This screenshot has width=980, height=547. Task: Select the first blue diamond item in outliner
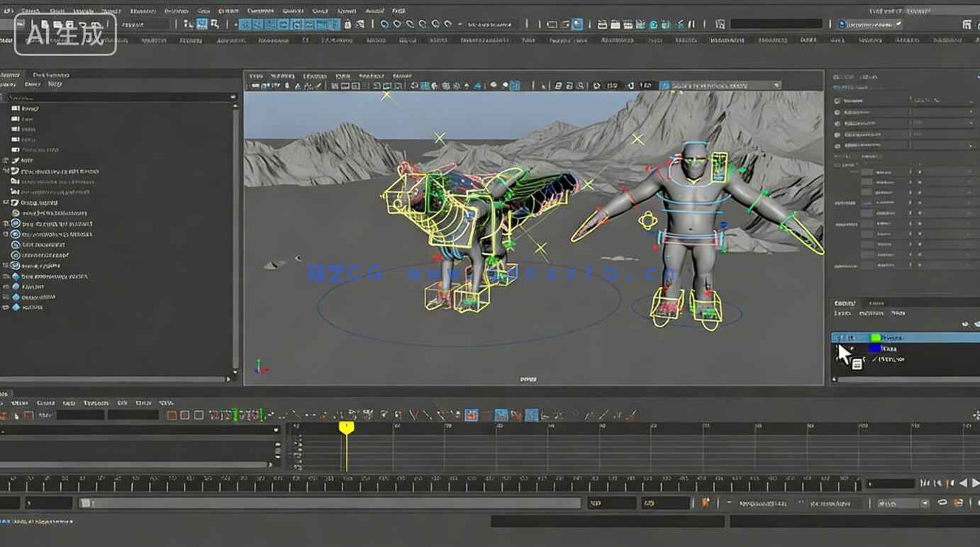pos(16,276)
